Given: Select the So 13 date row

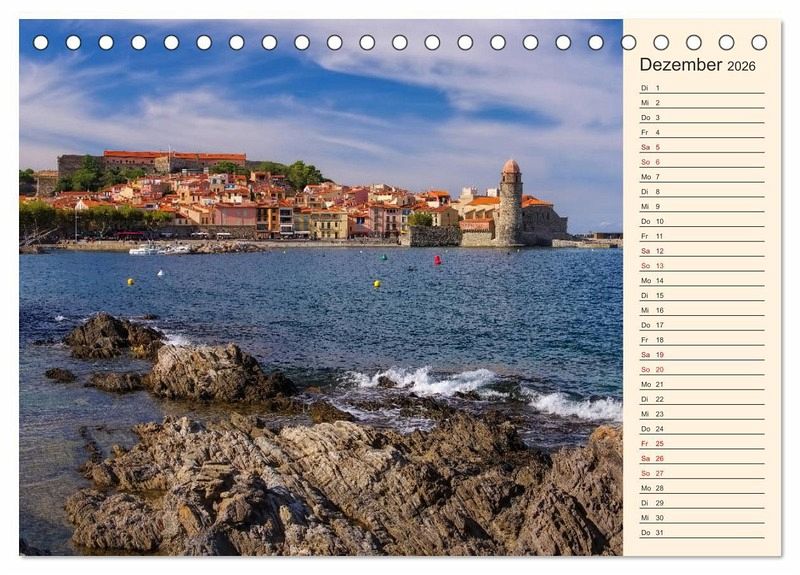Looking at the screenshot, I should [701, 266].
